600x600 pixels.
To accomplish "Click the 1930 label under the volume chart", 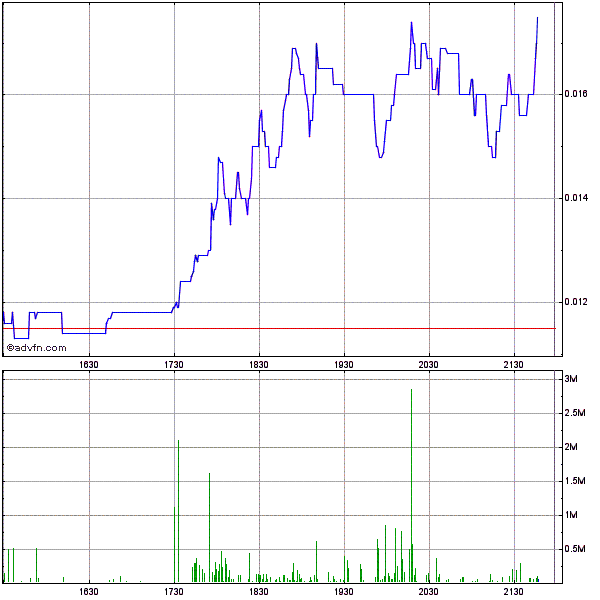I will 344,592.
